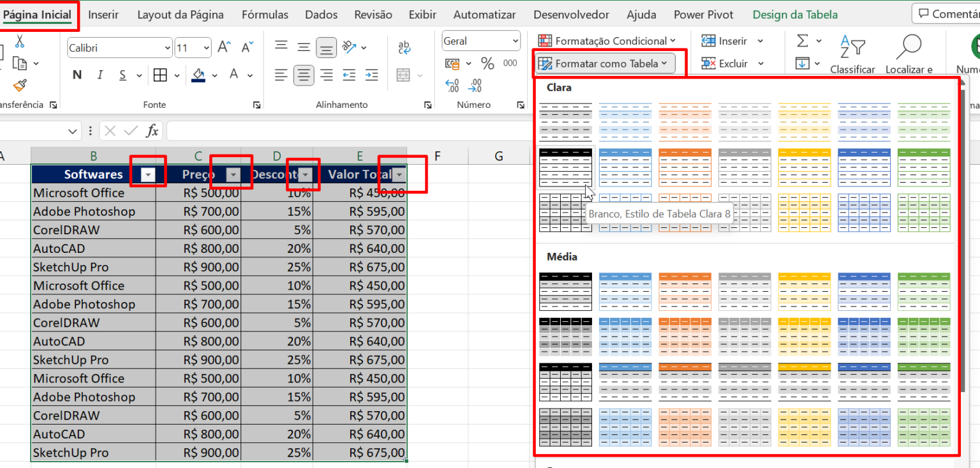Open the Dados tab
Viewport: 980px width, 468px height.
coord(322,15)
